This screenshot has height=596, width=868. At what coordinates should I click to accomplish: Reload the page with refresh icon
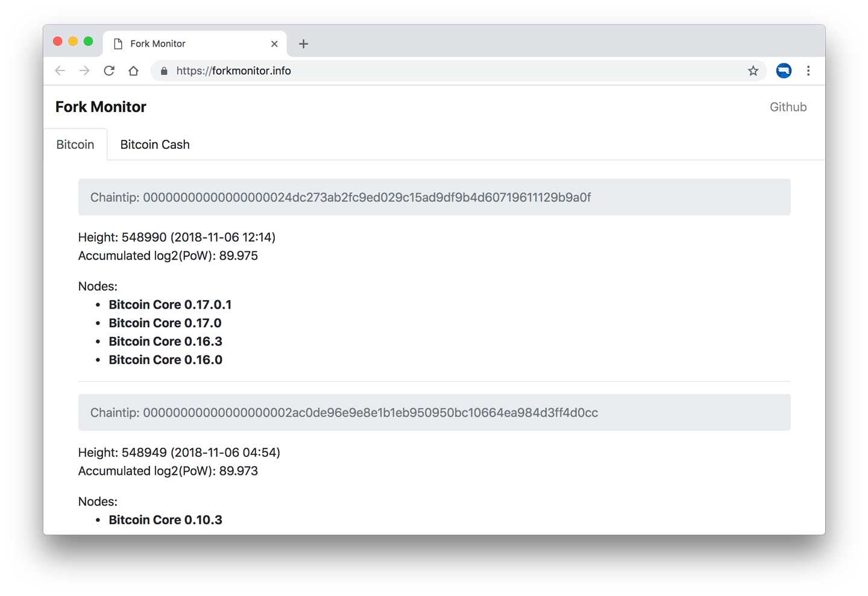[x=109, y=71]
